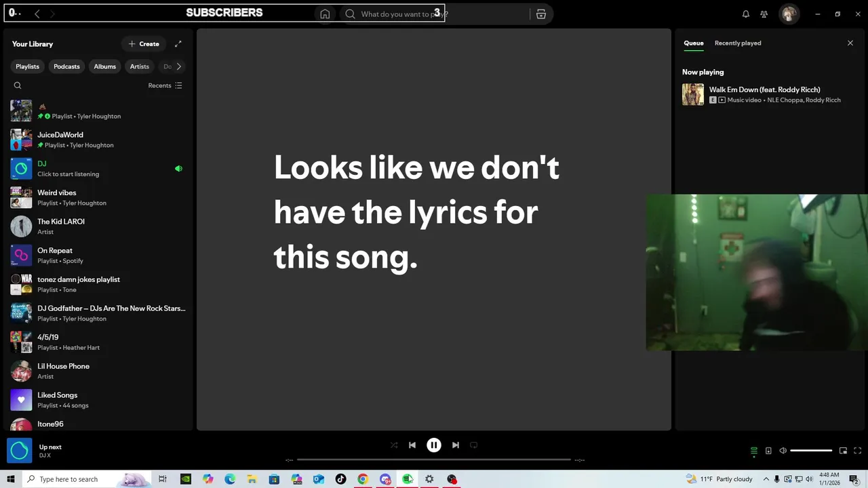Open File Explorer from the taskbar
The height and width of the screenshot is (488, 868).
(252, 479)
